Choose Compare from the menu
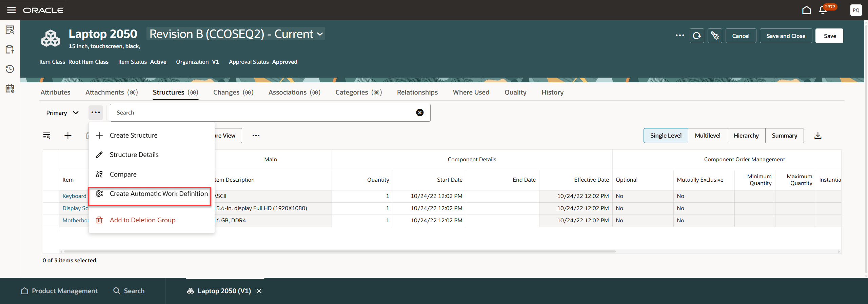This screenshot has height=304, width=868. pyautogui.click(x=152, y=174)
